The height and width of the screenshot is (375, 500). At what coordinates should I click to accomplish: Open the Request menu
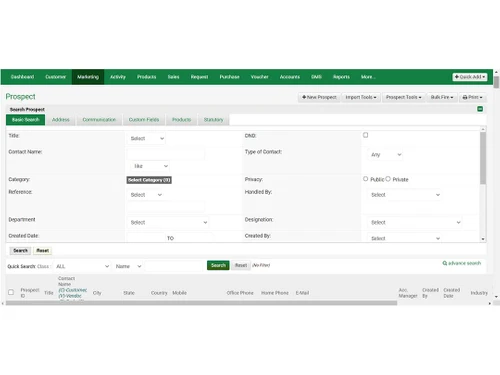tap(199, 77)
